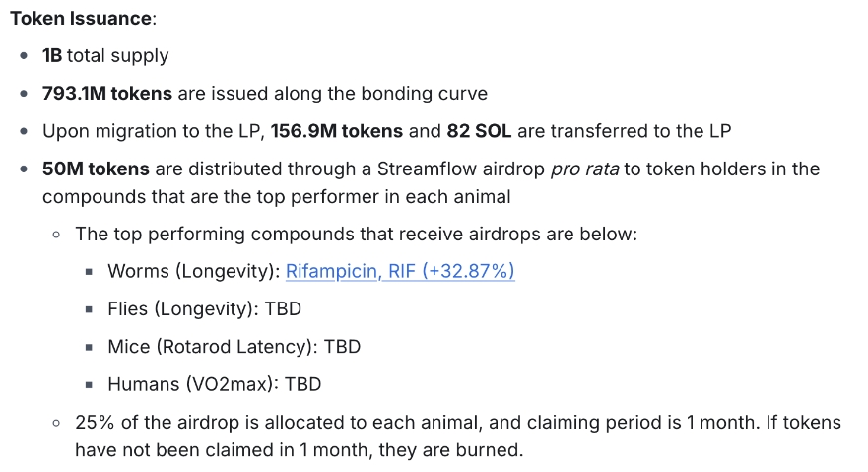The image size is (868, 472).
Task: Click the hollow bullet beside 25% of the airdrop
Action: [56, 423]
